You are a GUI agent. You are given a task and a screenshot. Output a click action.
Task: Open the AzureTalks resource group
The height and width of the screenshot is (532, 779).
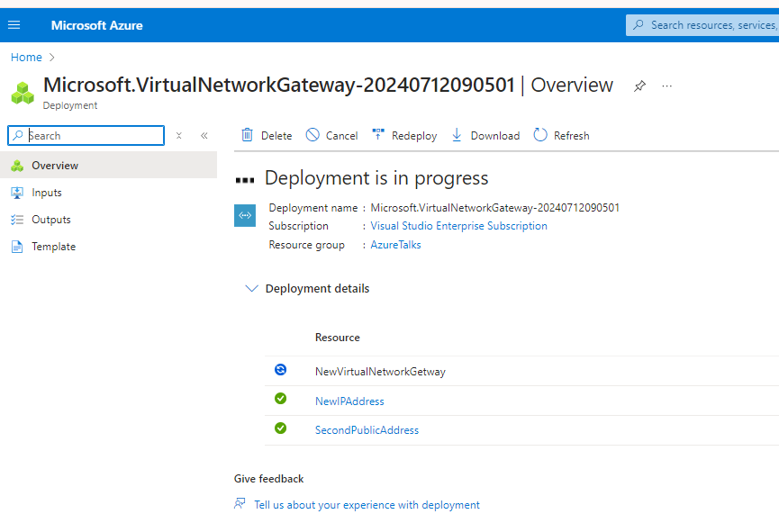(395, 244)
